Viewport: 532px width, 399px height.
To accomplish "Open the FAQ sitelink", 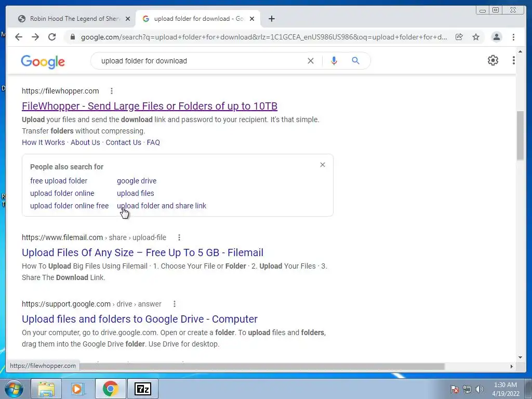I will [153, 142].
